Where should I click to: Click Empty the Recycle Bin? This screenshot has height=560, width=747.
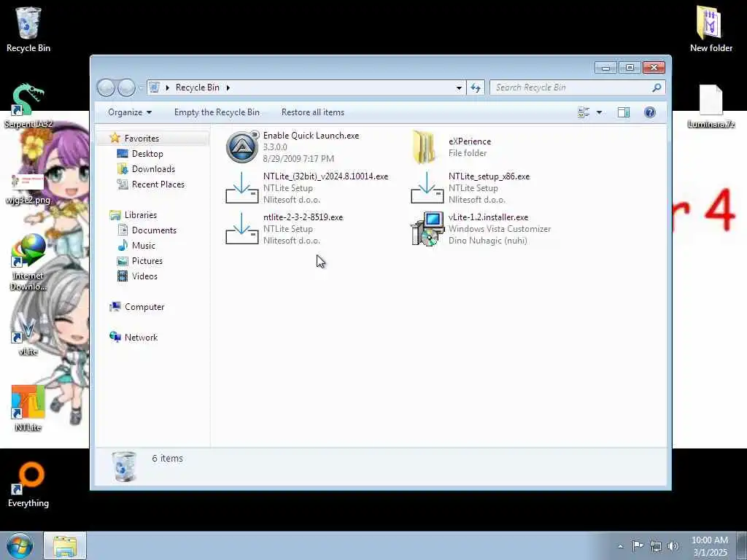217,112
